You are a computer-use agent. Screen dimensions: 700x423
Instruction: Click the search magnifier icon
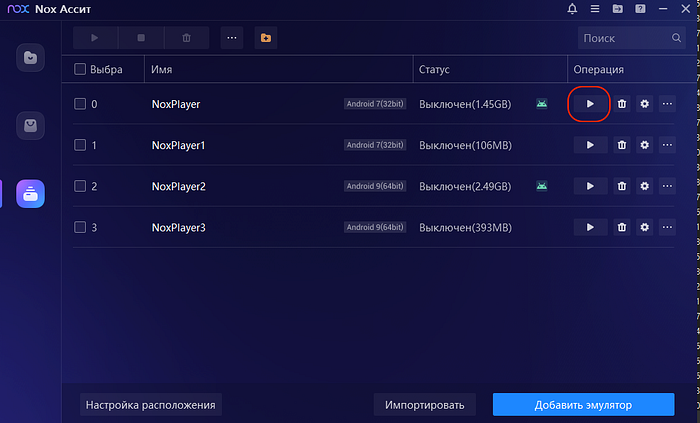click(x=676, y=38)
